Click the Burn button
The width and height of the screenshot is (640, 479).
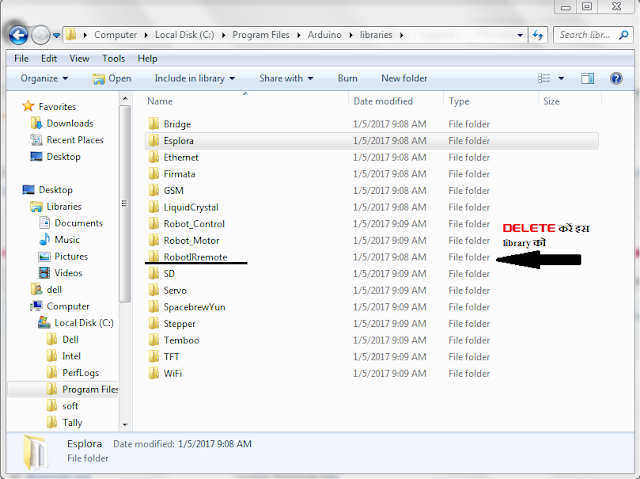(348, 78)
